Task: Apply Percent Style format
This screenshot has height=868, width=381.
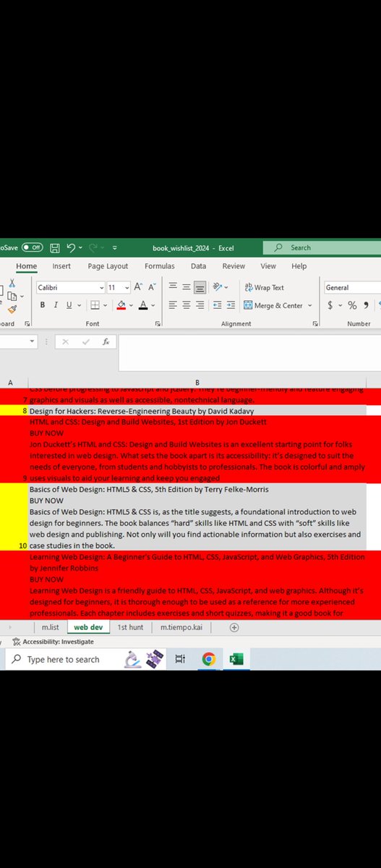Action: [352, 305]
